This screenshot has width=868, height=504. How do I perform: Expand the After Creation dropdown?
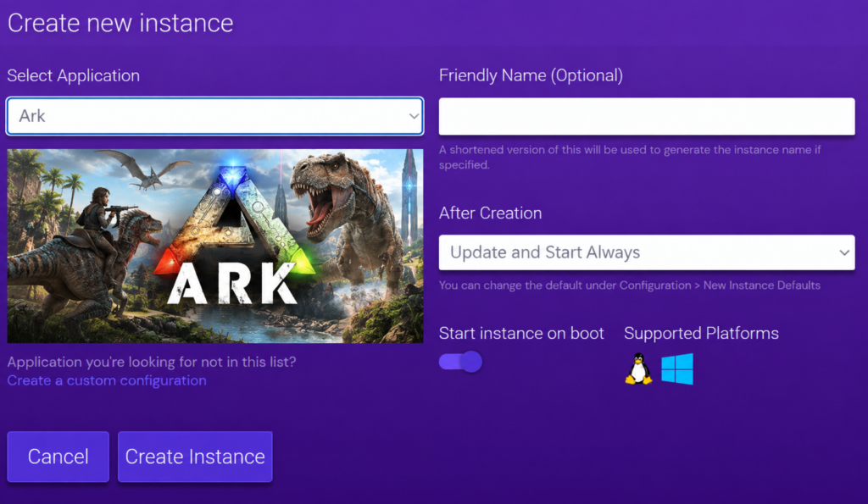(647, 252)
